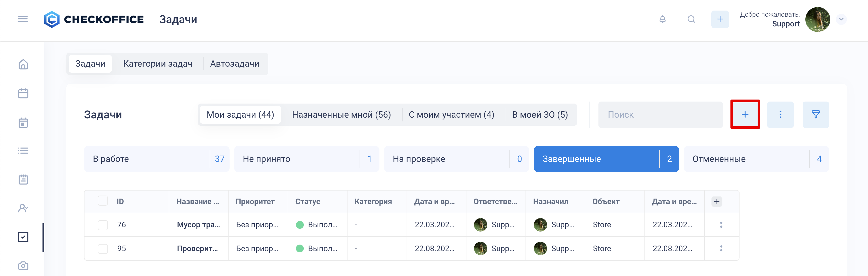Click status Выпол... in row 76
868x276 pixels.
coord(317,225)
